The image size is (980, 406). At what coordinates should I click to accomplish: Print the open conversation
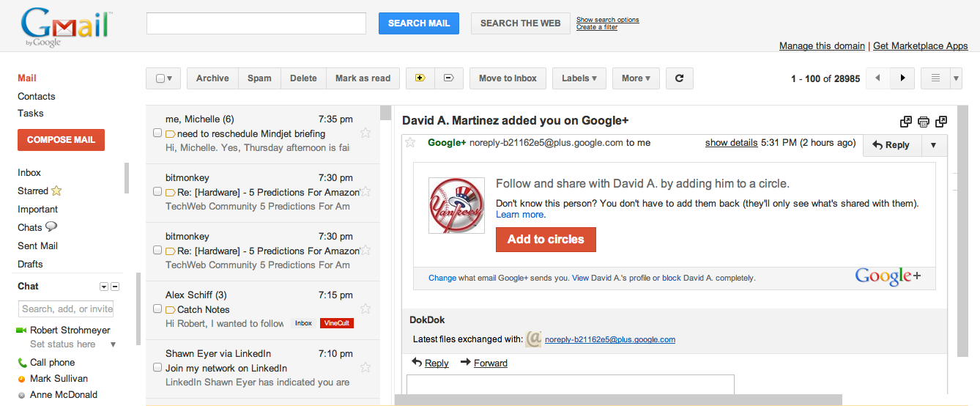924,122
